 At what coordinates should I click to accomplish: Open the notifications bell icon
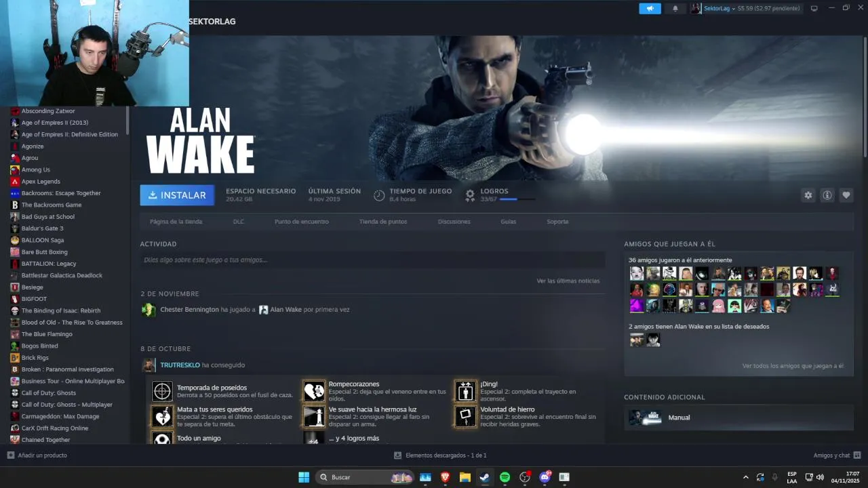click(x=675, y=8)
